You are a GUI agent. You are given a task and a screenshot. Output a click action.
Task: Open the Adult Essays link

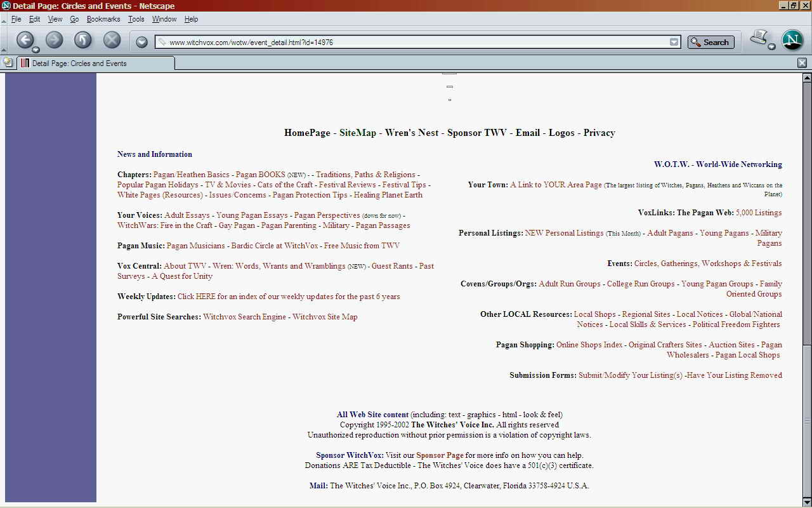tap(187, 215)
